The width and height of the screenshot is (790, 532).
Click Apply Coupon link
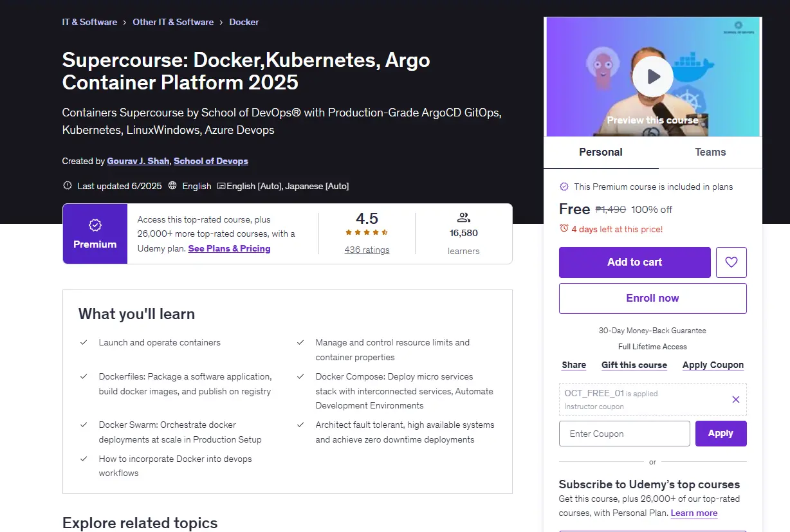pyautogui.click(x=713, y=365)
